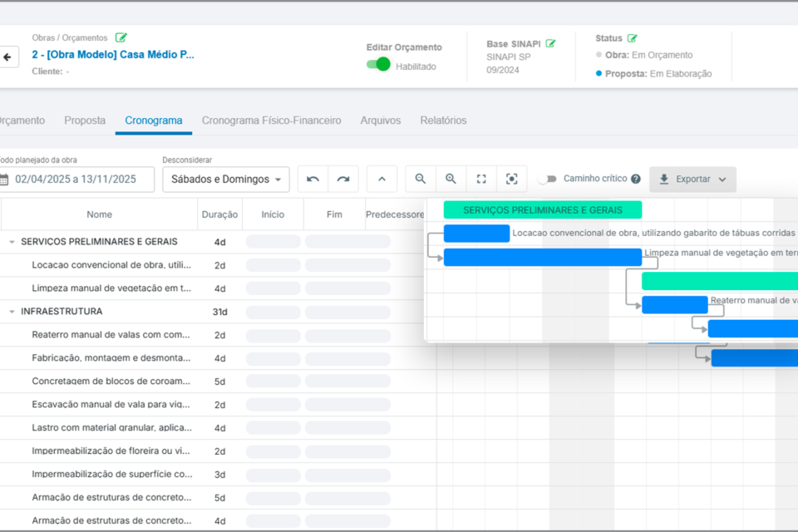Click the Nome column header
The height and width of the screenshot is (532, 798).
pyautogui.click(x=99, y=214)
